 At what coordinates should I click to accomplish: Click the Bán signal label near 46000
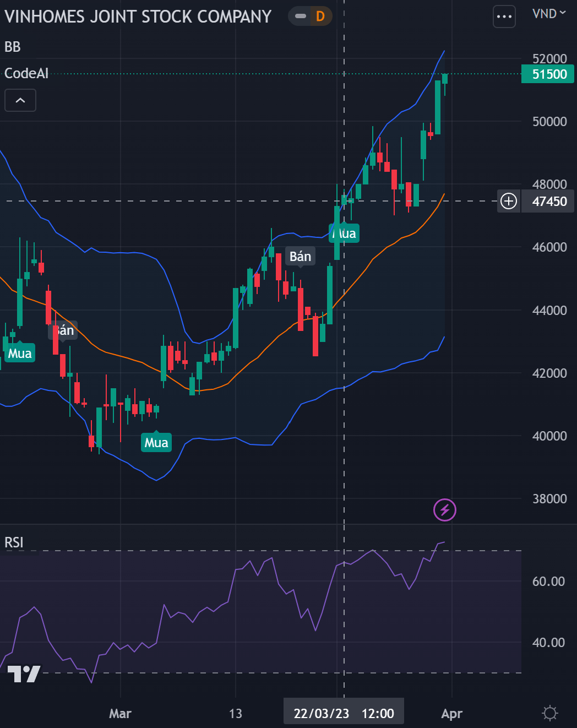click(x=300, y=256)
